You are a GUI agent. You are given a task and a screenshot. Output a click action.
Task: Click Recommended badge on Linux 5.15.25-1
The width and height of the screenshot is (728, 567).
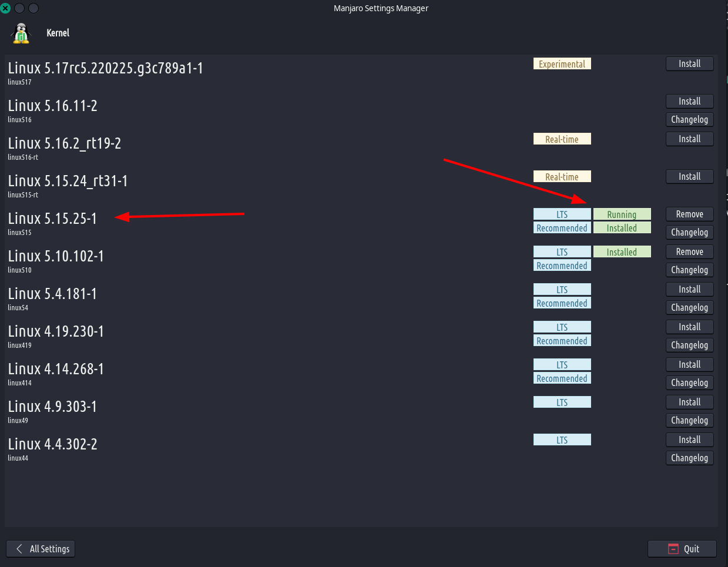point(562,228)
